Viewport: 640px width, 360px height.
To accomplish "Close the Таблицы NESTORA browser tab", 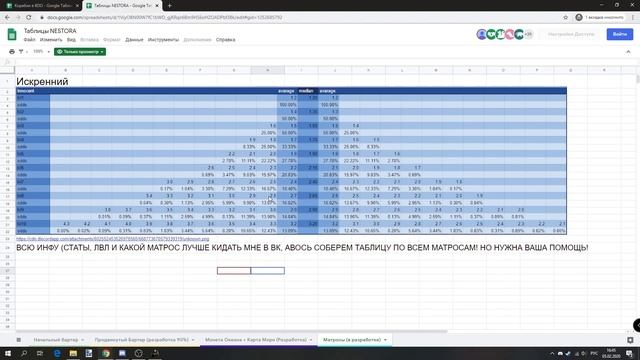I will coord(157,6).
